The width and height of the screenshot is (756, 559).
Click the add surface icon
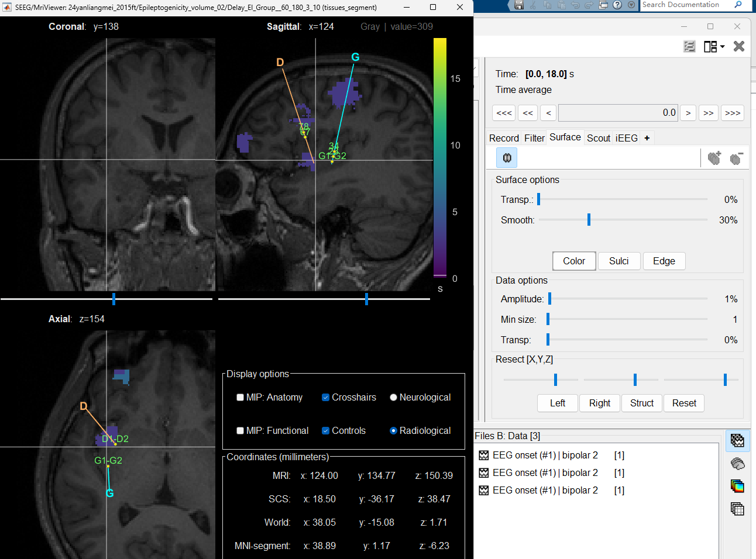(x=714, y=158)
